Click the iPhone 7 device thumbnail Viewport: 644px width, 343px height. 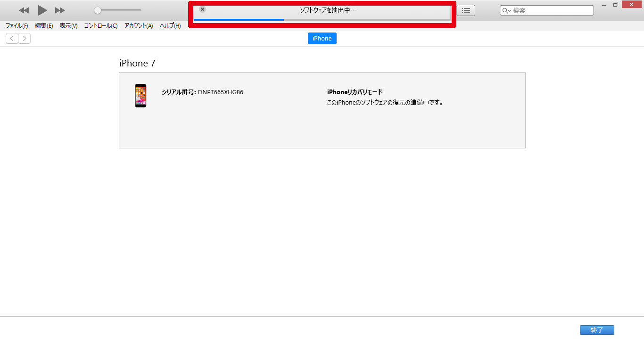click(x=140, y=96)
